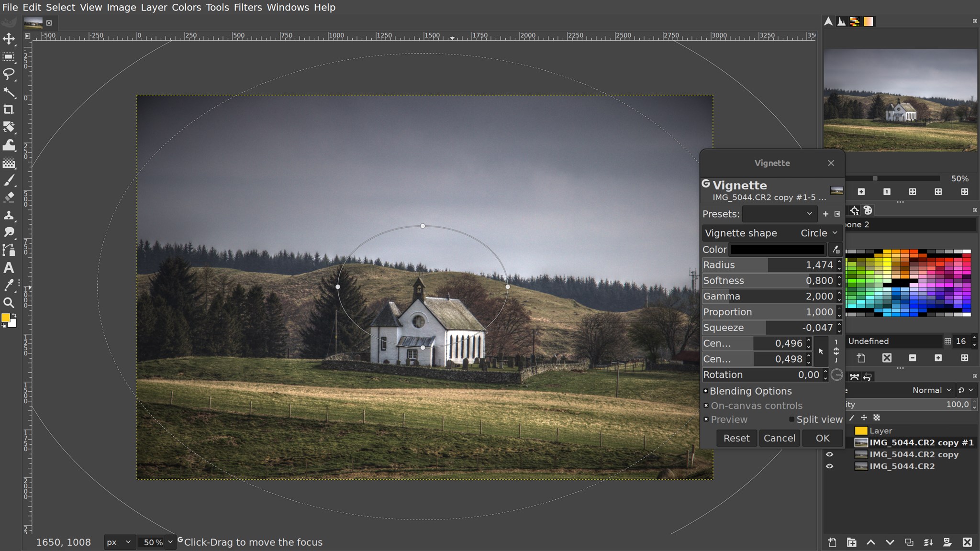Select the Crop tool
Screen dimensions: 980x551
9,110
